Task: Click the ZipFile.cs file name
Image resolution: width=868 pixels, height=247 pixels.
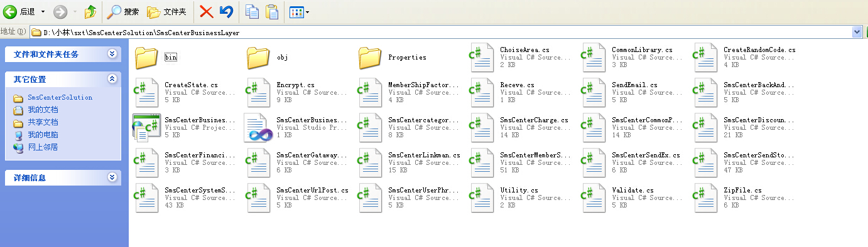Action: 742,190
